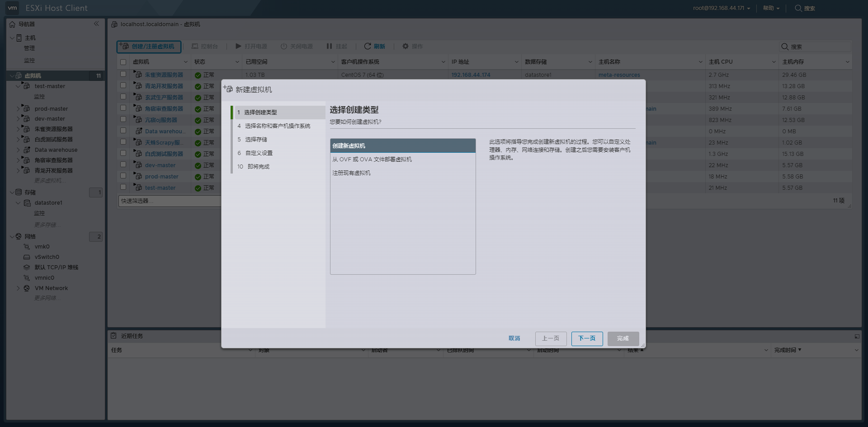Click the New virtual machine dialog title icon

[228, 89]
